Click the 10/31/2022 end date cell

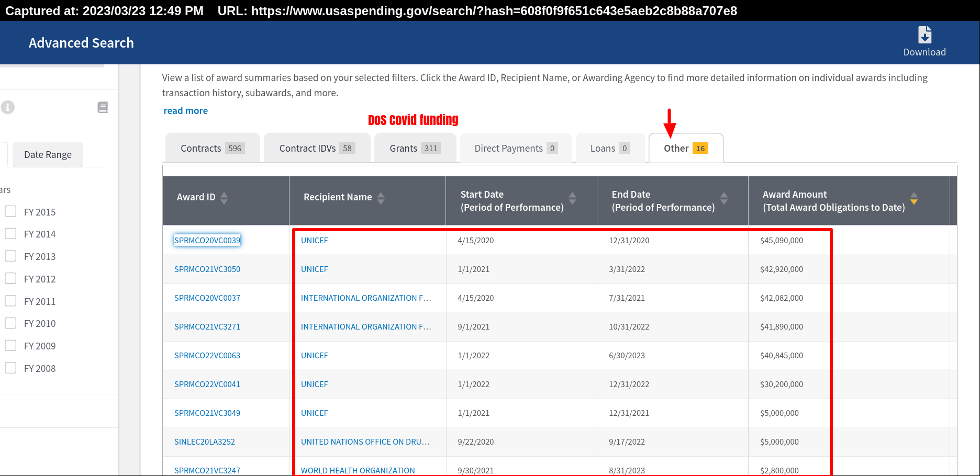click(x=629, y=326)
